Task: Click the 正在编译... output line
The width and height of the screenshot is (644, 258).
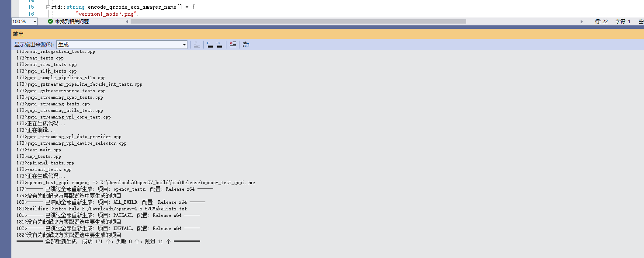Action: [36, 130]
